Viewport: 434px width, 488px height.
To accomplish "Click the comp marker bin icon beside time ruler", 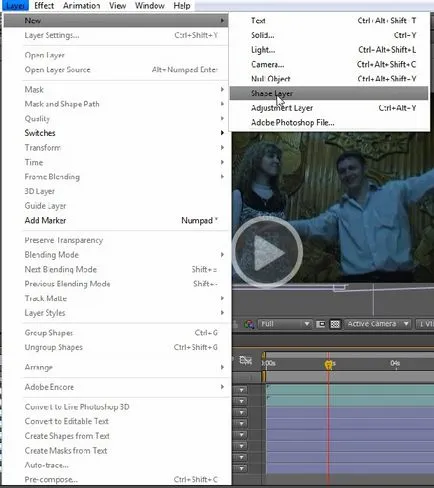I will tap(245, 361).
